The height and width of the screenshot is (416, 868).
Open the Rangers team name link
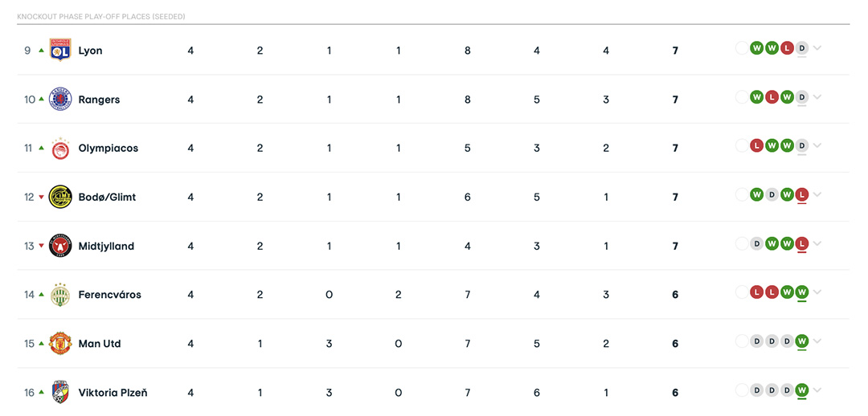pos(99,100)
